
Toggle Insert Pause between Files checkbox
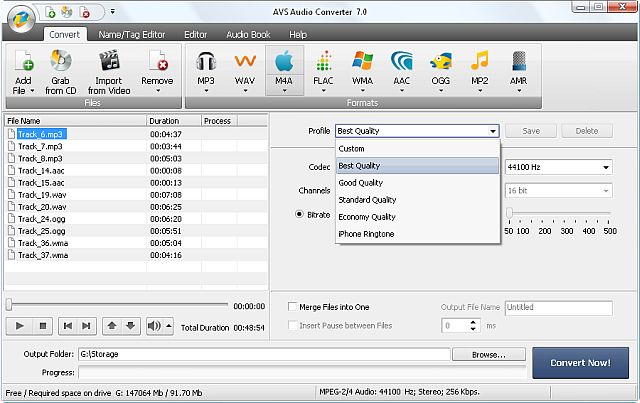pyautogui.click(x=292, y=325)
